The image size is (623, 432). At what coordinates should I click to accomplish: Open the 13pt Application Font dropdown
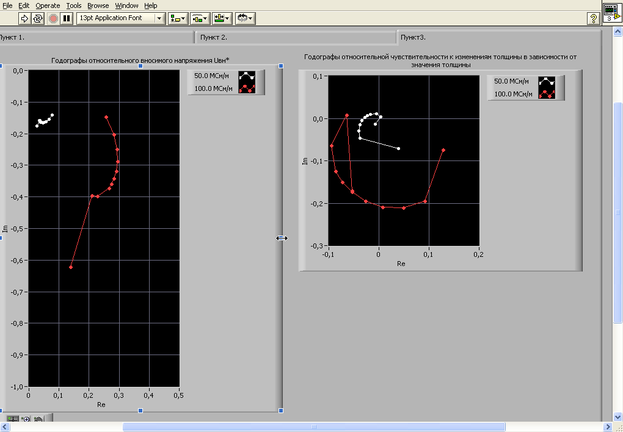pyautogui.click(x=121, y=18)
